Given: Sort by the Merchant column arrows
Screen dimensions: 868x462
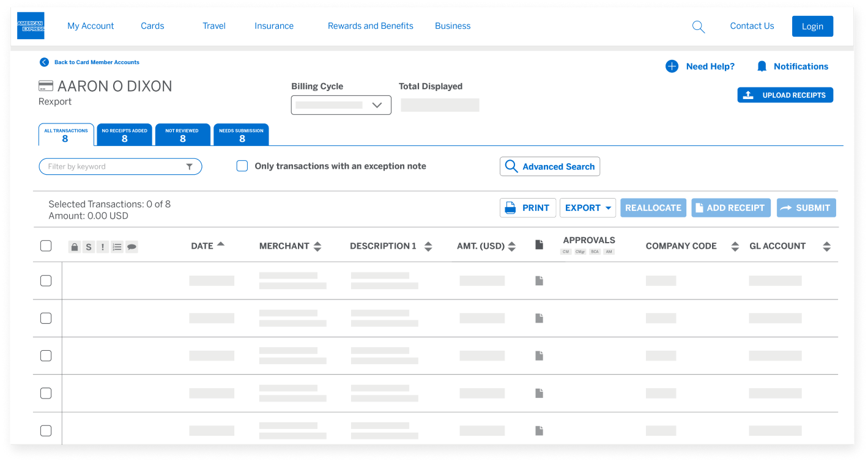Looking at the screenshot, I should (x=317, y=246).
